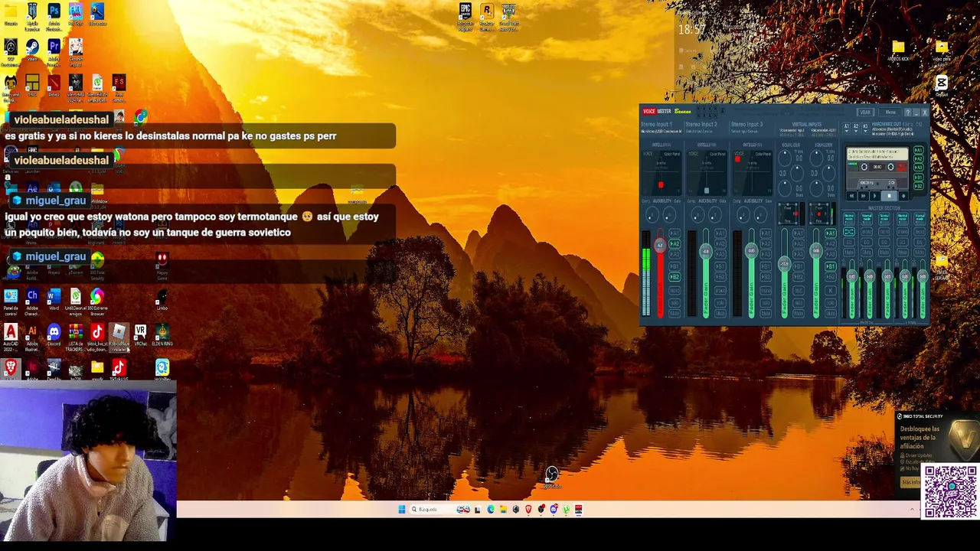
Task: Open the VRChat desktop shortcut
Action: click(140, 333)
